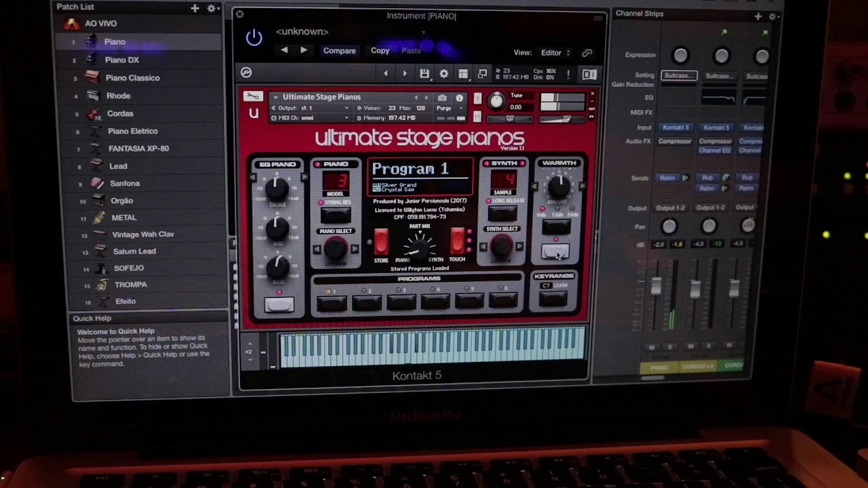The width and height of the screenshot is (868, 488).
Task: Toggle the EQ Piano on/off button
Action: tap(279, 306)
